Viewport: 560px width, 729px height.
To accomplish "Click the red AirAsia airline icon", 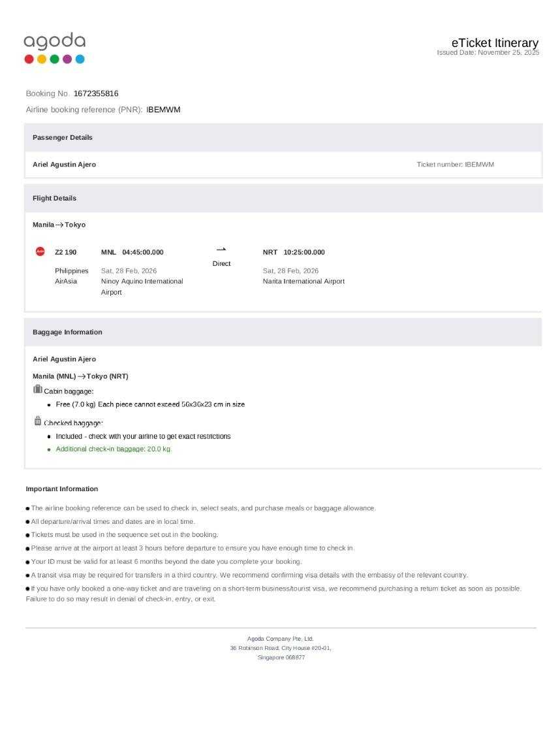I will [40, 251].
